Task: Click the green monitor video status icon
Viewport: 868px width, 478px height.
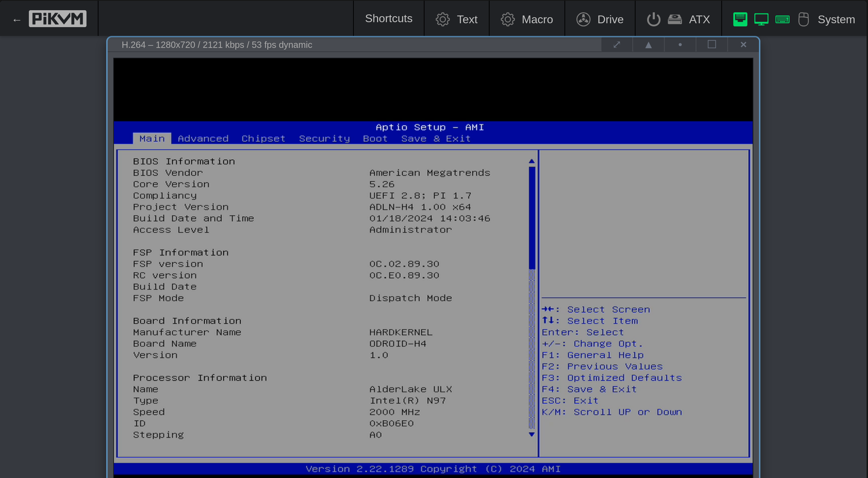Action: (761, 19)
